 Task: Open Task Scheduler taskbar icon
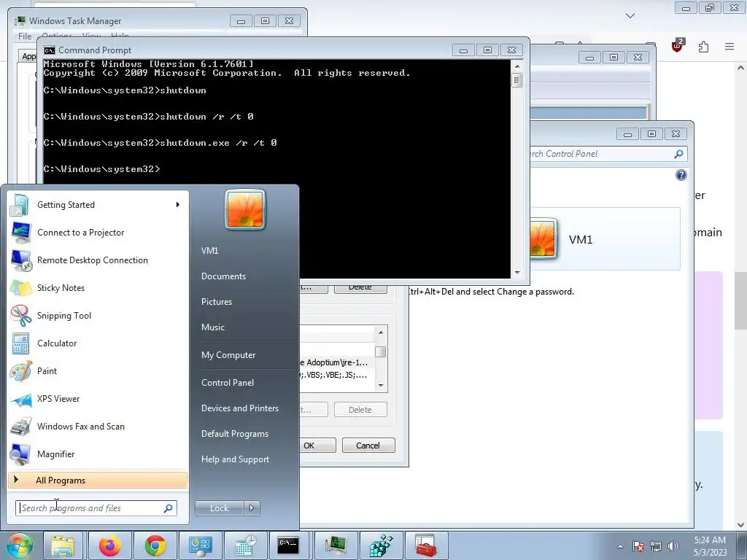point(245,545)
